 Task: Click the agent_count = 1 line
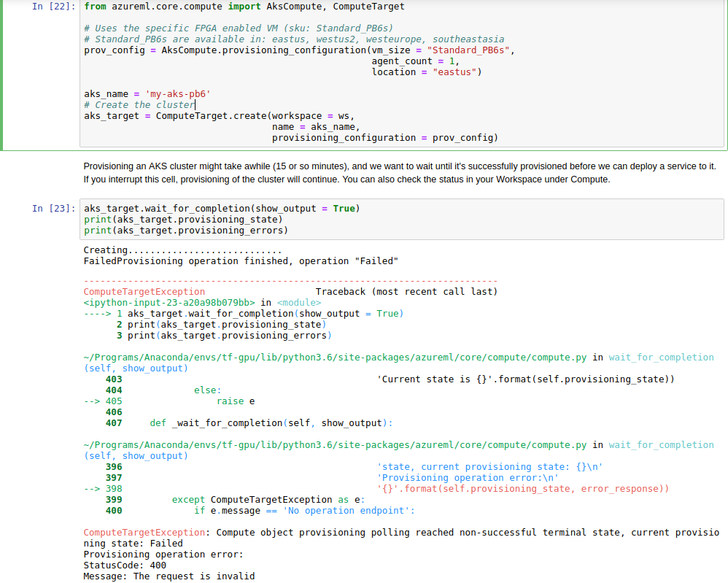[416, 61]
